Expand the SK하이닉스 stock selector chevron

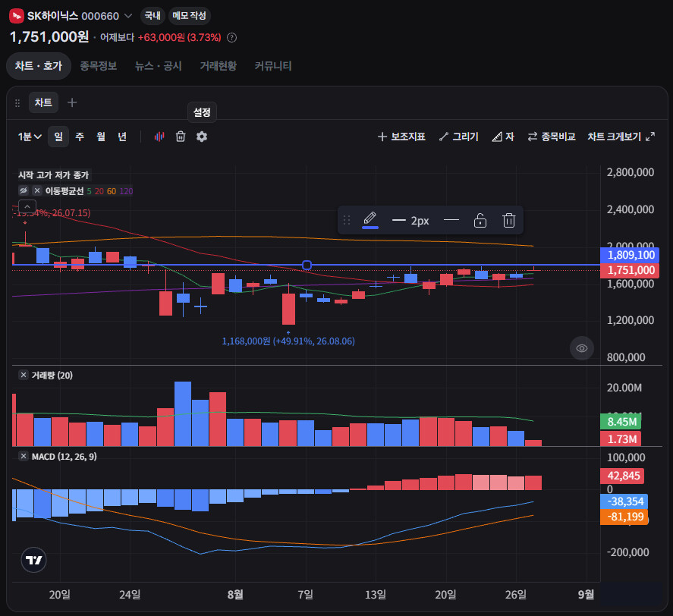[128, 16]
